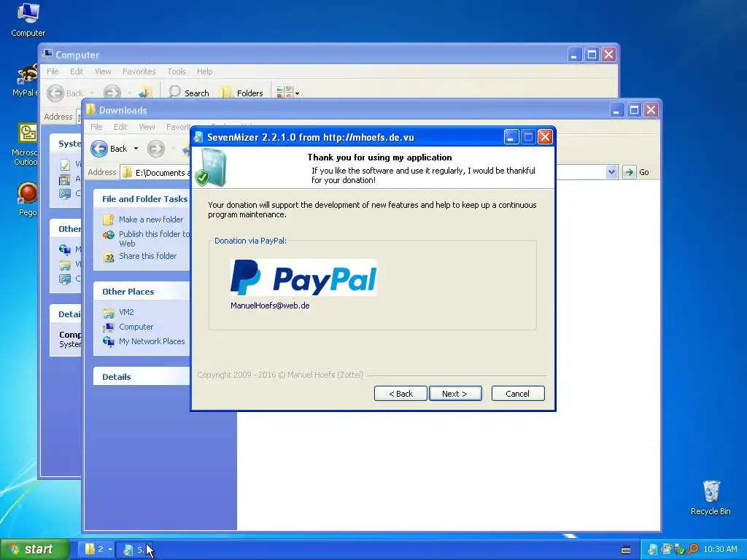Open Favorites menu in Computer window
The width and height of the screenshot is (747, 560).
click(x=139, y=71)
